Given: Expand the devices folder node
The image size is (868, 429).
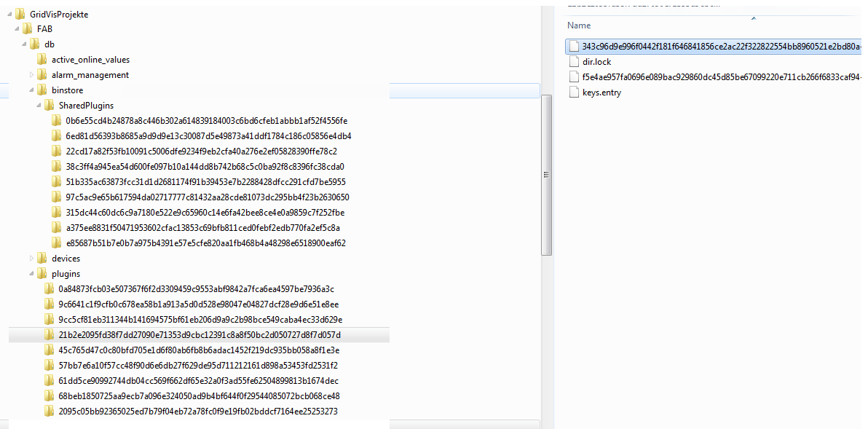Looking at the screenshot, I should coord(32,259).
